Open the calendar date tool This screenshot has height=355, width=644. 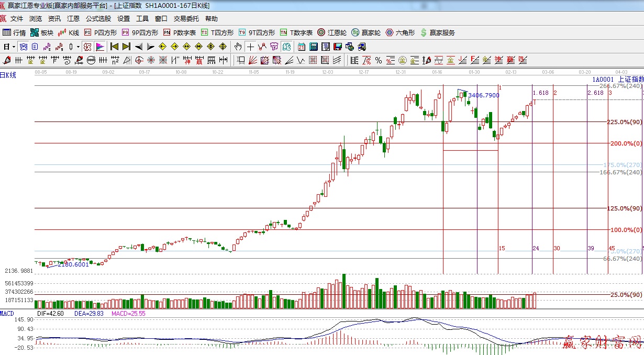point(301,47)
